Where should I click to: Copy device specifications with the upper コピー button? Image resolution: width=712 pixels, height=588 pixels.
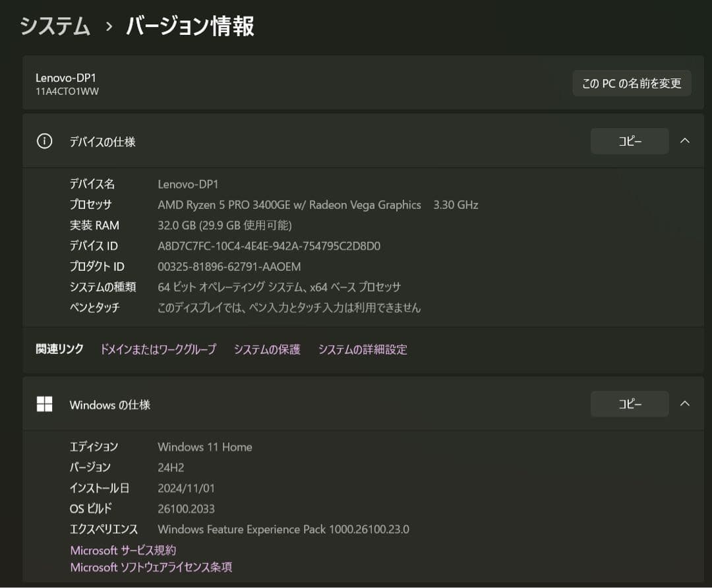pos(629,140)
